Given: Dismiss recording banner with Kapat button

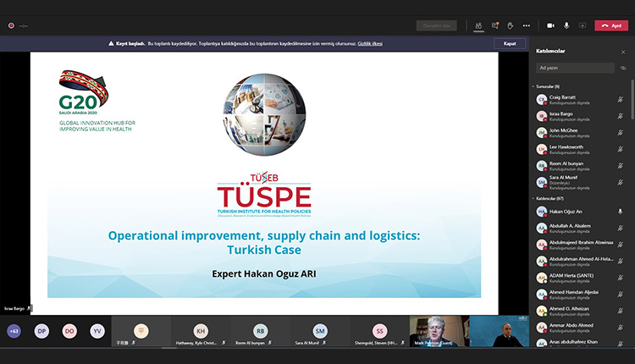Looking at the screenshot, I should click(x=509, y=43).
